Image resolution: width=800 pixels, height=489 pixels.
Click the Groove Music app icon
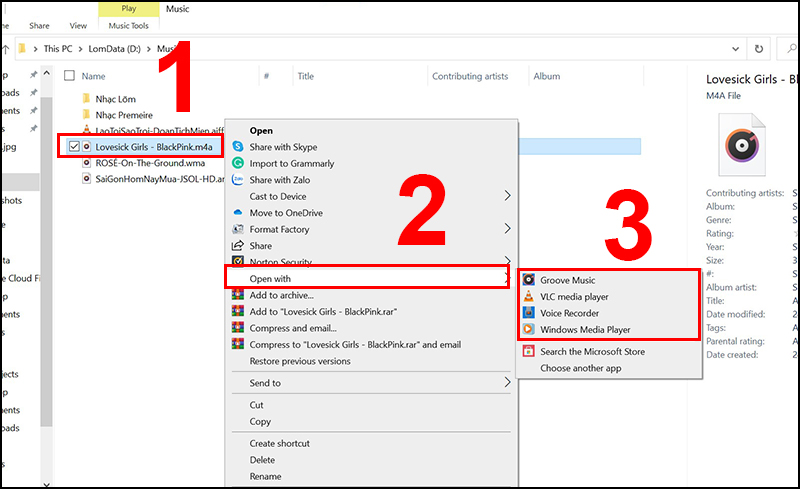click(x=529, y=280)
